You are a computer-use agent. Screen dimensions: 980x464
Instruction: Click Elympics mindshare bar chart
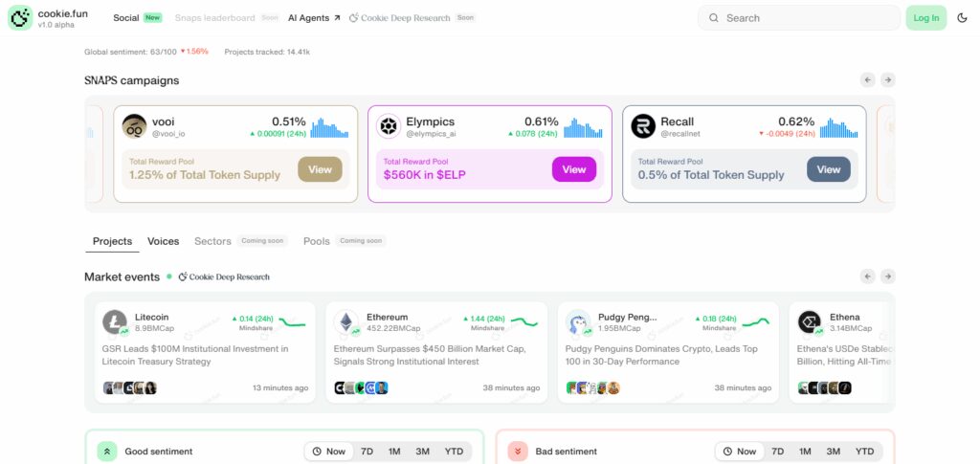coord(583,127)
